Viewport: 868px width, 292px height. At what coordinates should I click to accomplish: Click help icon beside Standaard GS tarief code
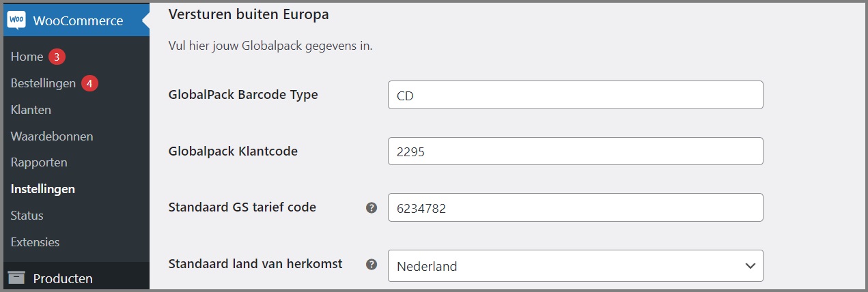click(372, 207)
